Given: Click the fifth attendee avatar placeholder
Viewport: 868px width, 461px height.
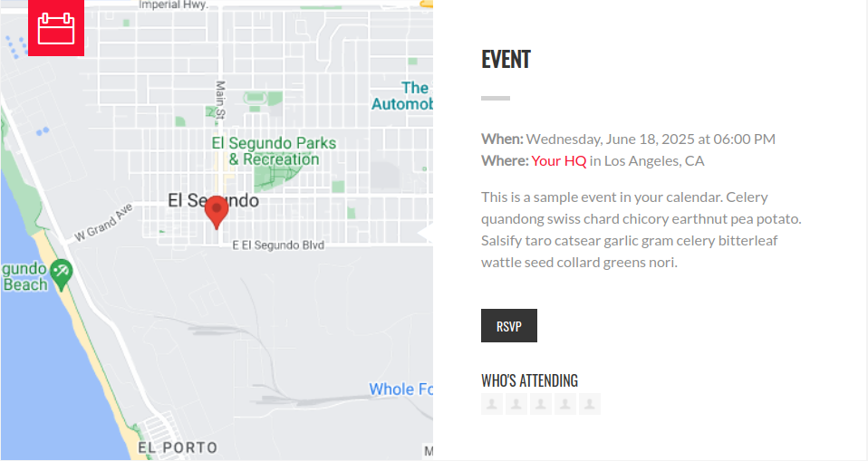Looking at the screenshot, I should (590, 404).
